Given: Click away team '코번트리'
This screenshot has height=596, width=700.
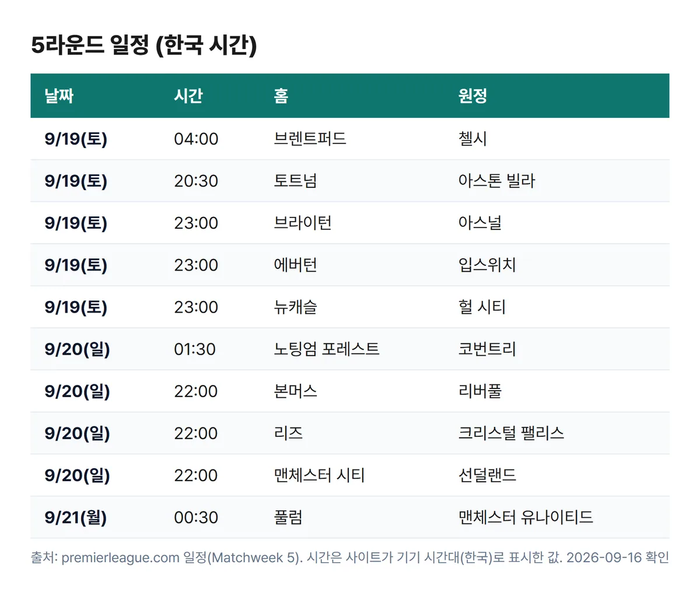Looking at the screenshot, I should pos(487,349).
